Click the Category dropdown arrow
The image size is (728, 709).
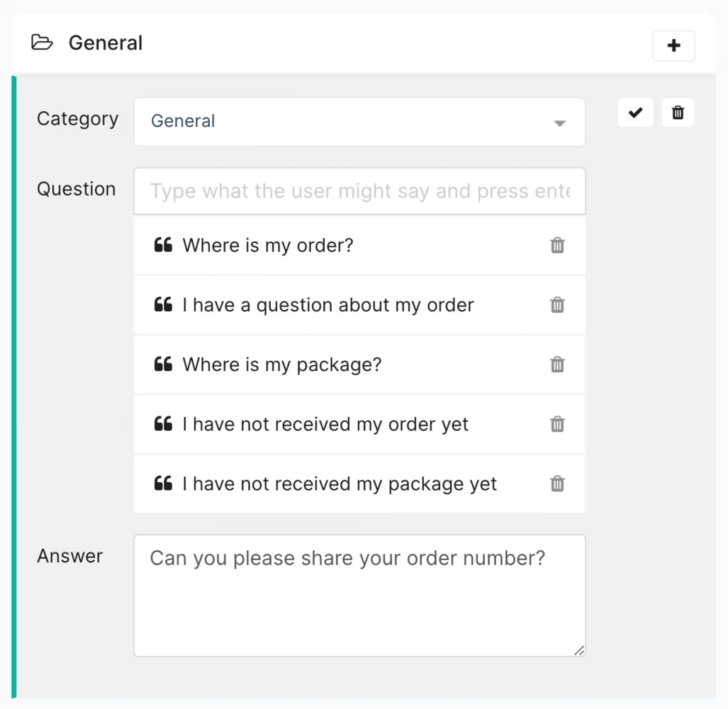[559, 123]
